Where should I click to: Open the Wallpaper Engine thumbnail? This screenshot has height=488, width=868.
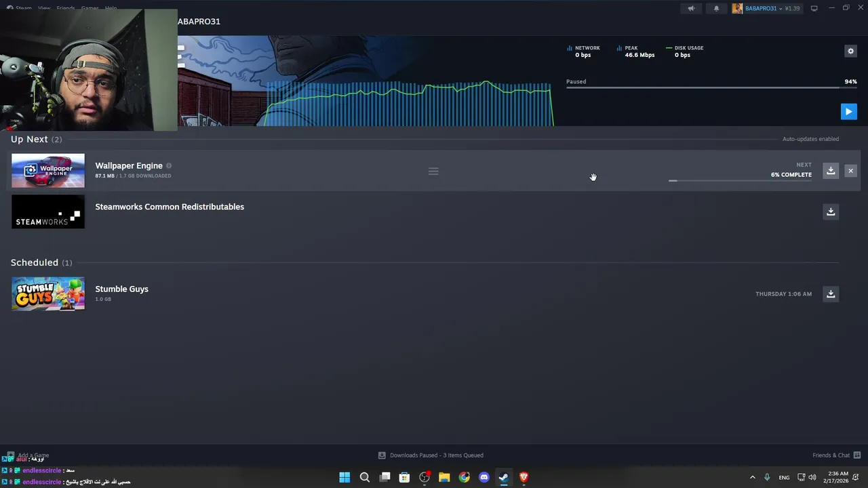tap(48, 170)
